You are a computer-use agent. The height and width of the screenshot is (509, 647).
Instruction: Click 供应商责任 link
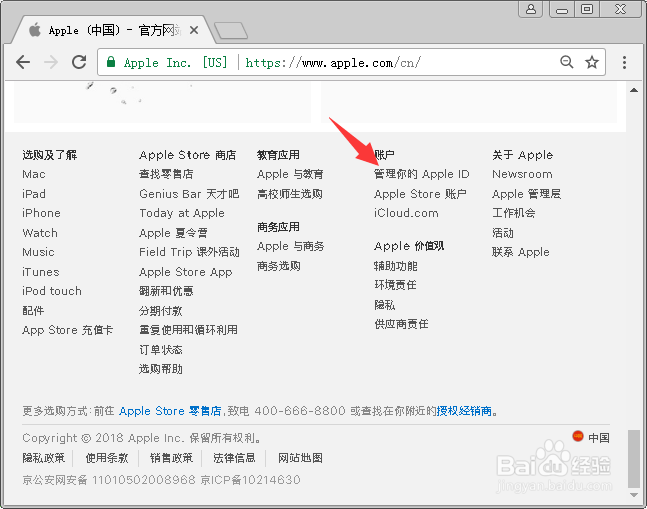(x=401, y=324)
